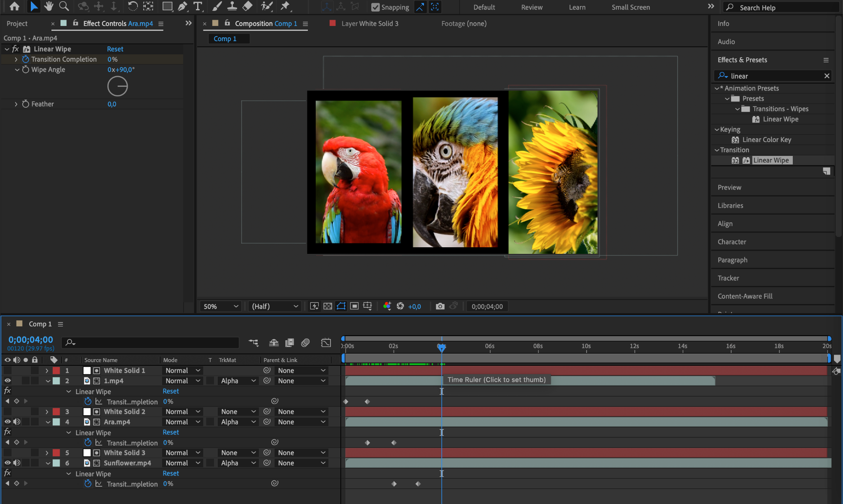Click the Wipe Angle dial
The width and height of the screenshot is (843, 504).
click(118, 86)
